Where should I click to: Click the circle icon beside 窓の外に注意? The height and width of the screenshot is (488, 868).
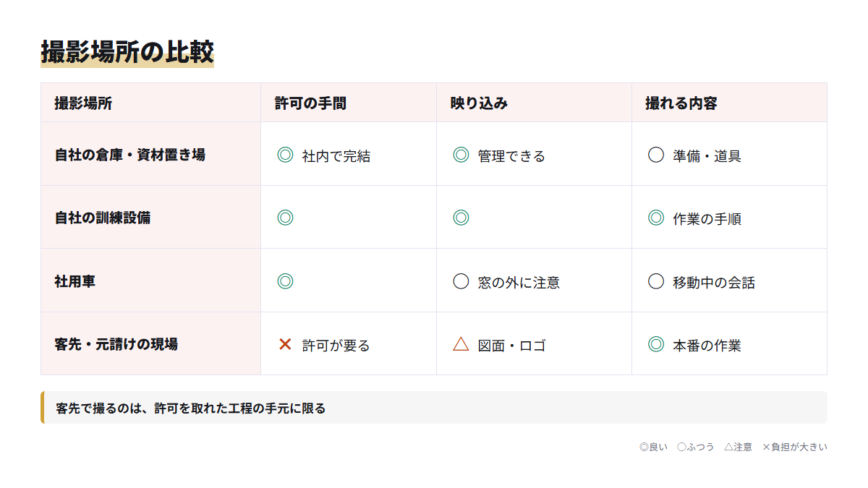click(x=461, y=281)
